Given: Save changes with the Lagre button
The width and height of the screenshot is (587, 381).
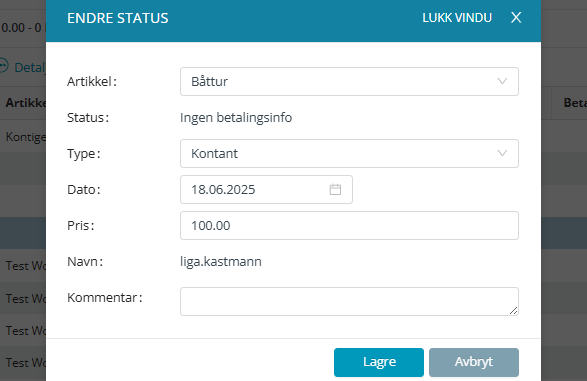Looking at the screenshot, I should click(379, 362).
